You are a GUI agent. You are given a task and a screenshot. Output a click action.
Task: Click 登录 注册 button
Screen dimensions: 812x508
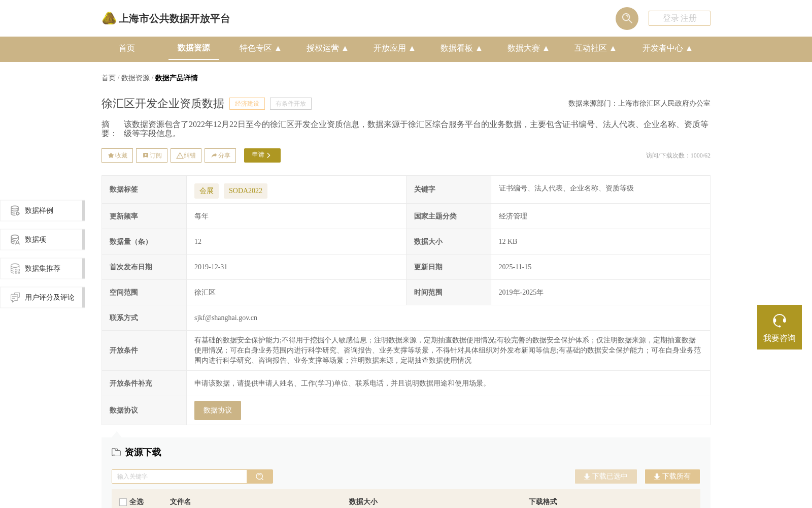point(680,18)
